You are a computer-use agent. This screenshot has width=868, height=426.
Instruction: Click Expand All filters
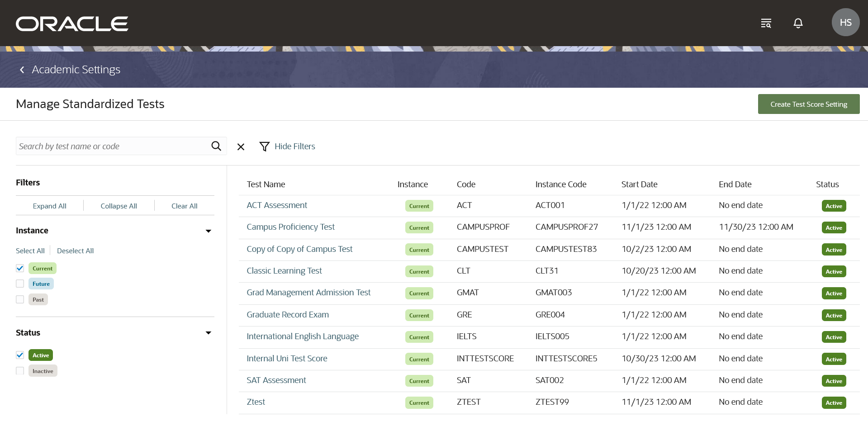[x=49, y=206]
